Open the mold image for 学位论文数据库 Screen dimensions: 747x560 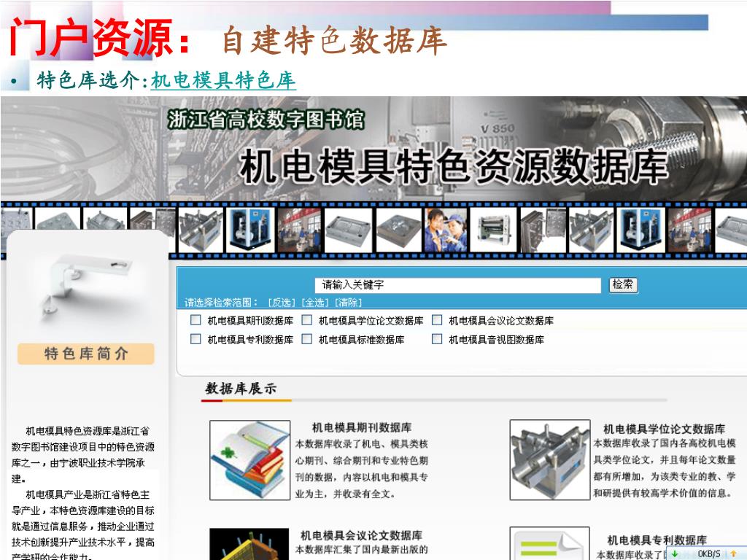550,460
